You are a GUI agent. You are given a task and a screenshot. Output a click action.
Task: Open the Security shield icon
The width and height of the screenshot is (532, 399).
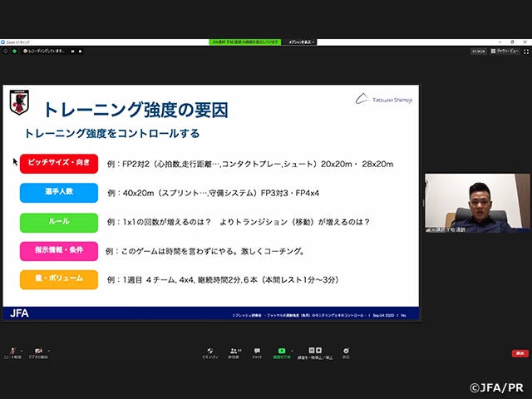coord(210,350)
